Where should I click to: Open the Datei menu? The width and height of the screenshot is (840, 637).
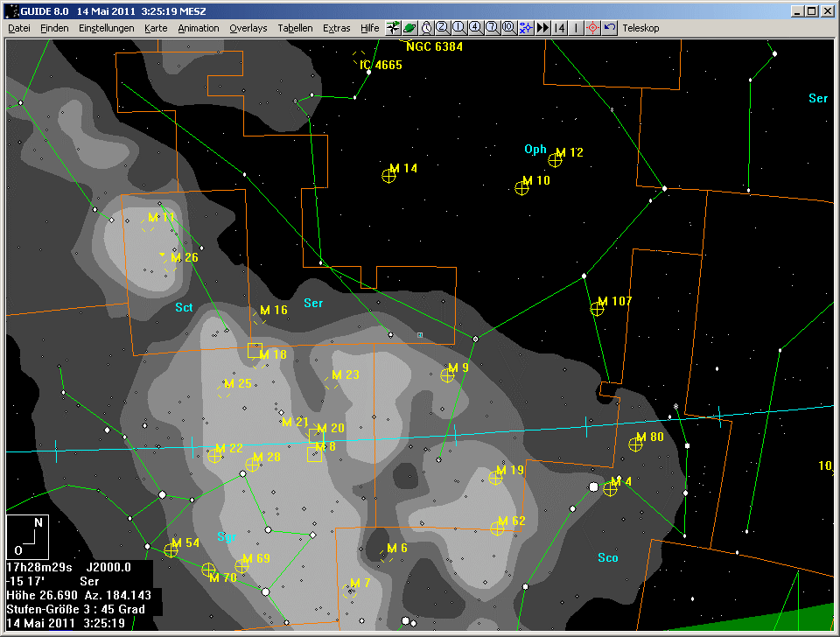pyautogui.click(x=19, y=28)
